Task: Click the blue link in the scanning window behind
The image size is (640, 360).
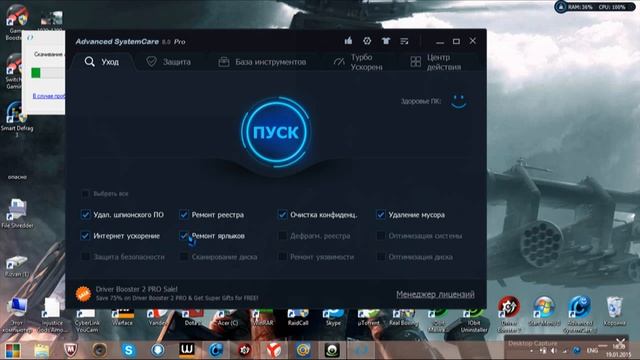Action: (49, 96)
